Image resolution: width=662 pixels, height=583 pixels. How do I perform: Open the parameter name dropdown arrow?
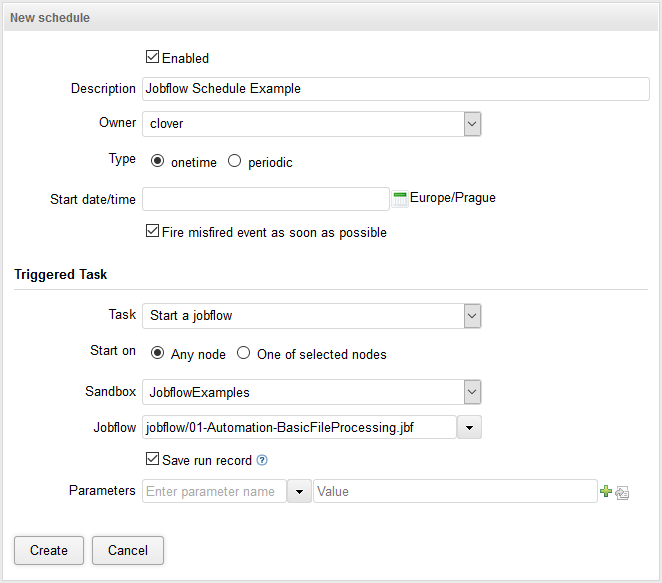299,491
